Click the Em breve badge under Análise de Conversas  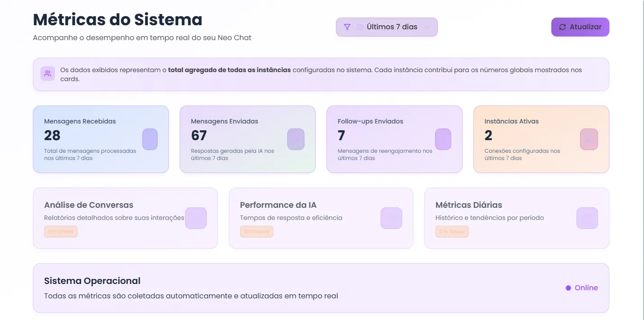point(61,232)
